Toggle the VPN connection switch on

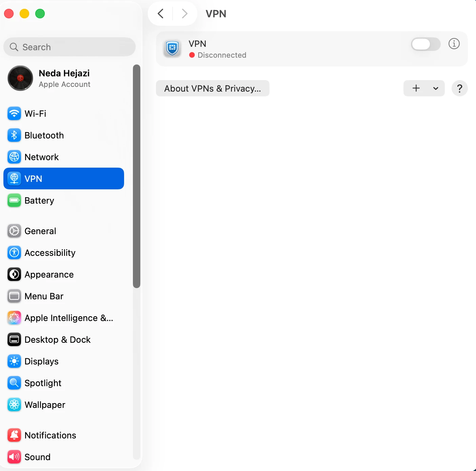click(426, 44)
